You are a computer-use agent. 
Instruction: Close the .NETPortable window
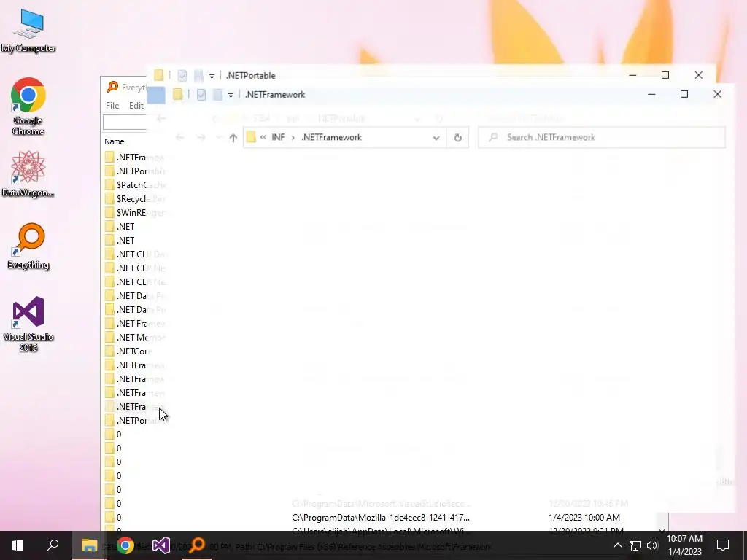click(x=698, y=75)
